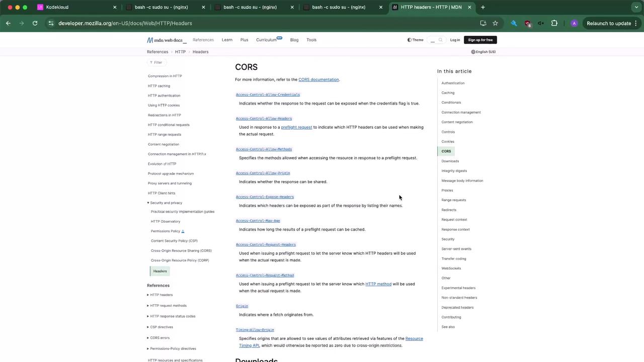Open the site information icon in the address bar
Image resolution: width=644 pixels, height=362 pixels.
point(50,23)
